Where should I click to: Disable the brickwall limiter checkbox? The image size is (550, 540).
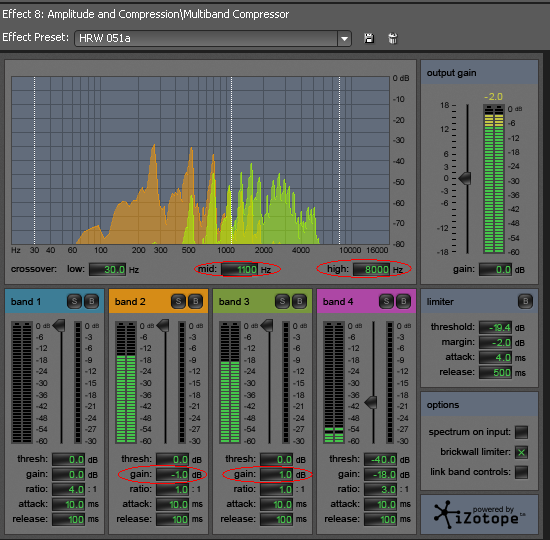pos(521,452)
